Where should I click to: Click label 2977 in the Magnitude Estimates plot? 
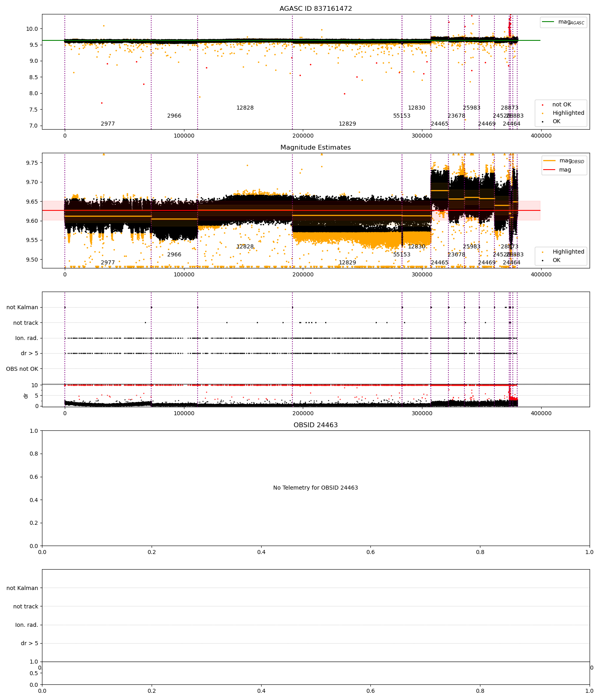coord(108,263)
